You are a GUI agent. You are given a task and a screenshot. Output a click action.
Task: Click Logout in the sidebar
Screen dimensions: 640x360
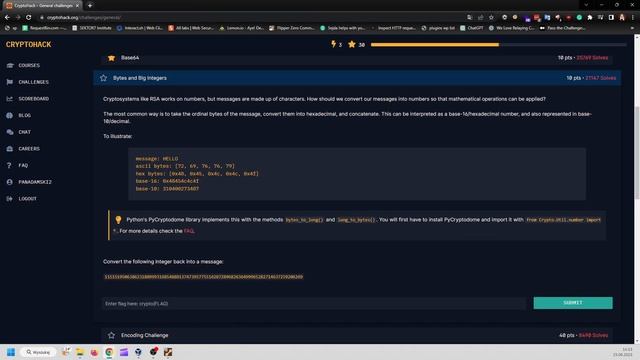coord(27,199)
